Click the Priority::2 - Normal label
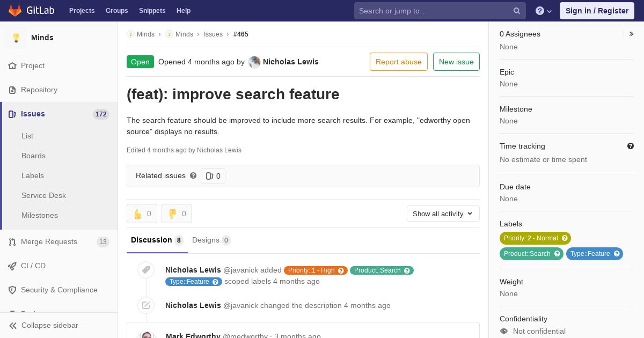 coord(535,238)
